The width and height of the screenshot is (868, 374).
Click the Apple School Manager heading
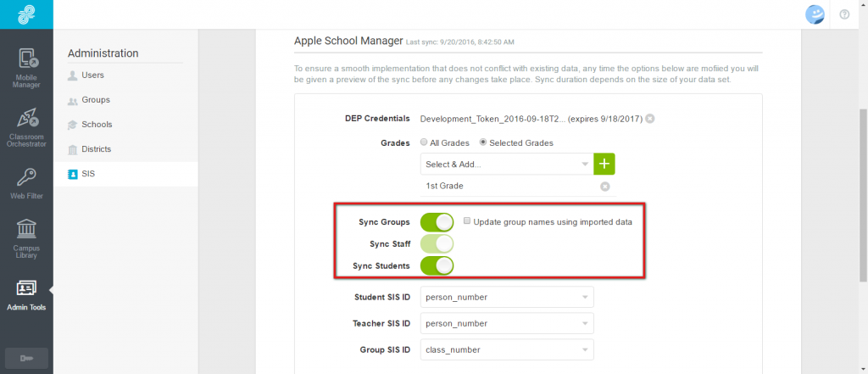pyautogui.click(x=348, y=40)
